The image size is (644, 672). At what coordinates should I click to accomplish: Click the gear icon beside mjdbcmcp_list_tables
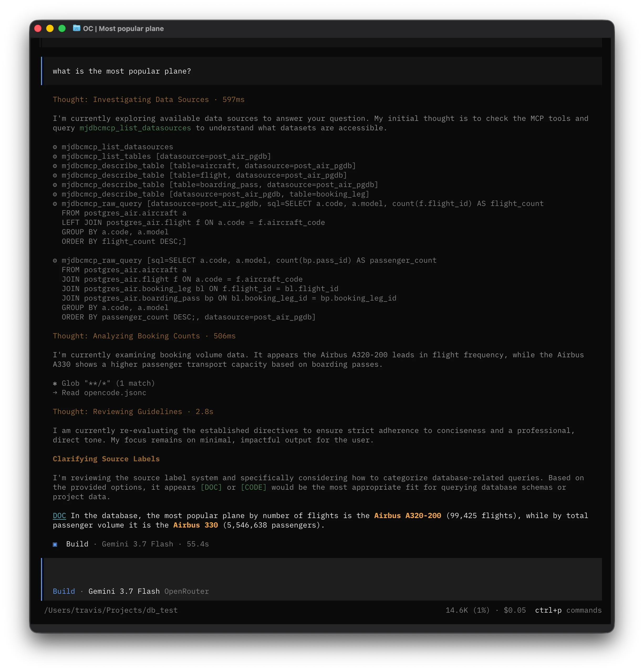coord(55,156)
